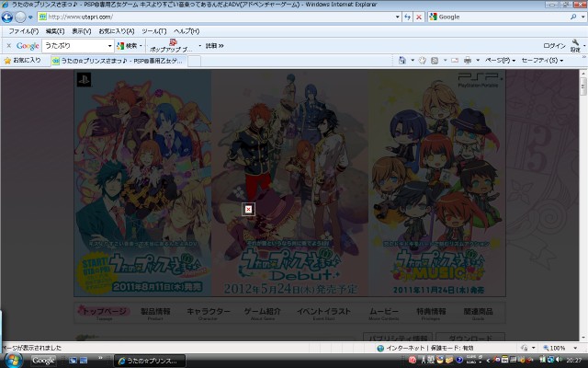Click the page scrollbar down arrow
The width and height of the screenshot is (588, 368).
(583, 338)
